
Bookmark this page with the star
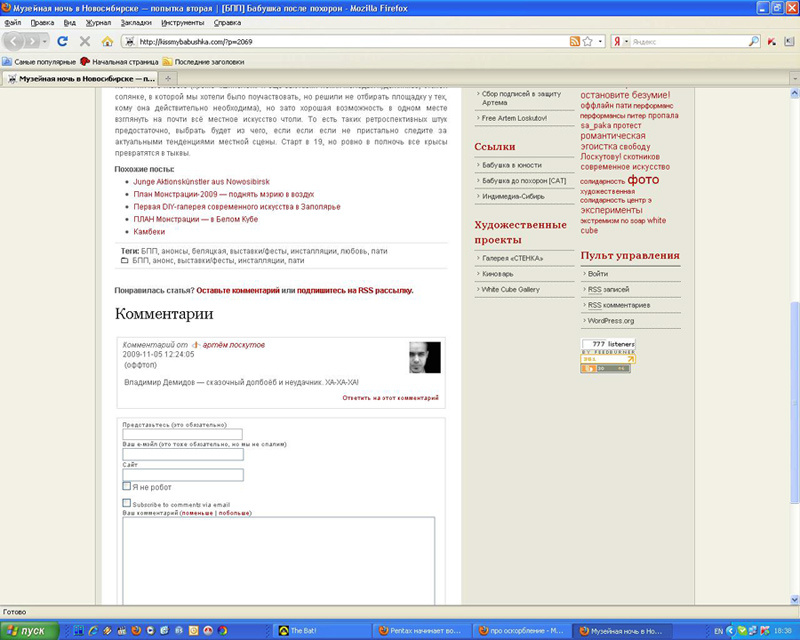(587, 41)
